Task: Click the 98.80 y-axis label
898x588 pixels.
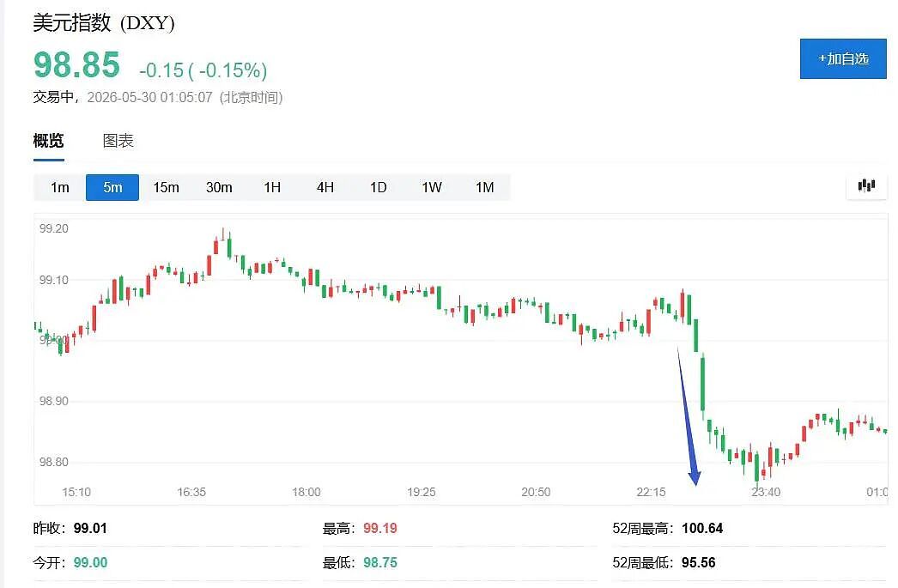Action: (x=54, y=462)
